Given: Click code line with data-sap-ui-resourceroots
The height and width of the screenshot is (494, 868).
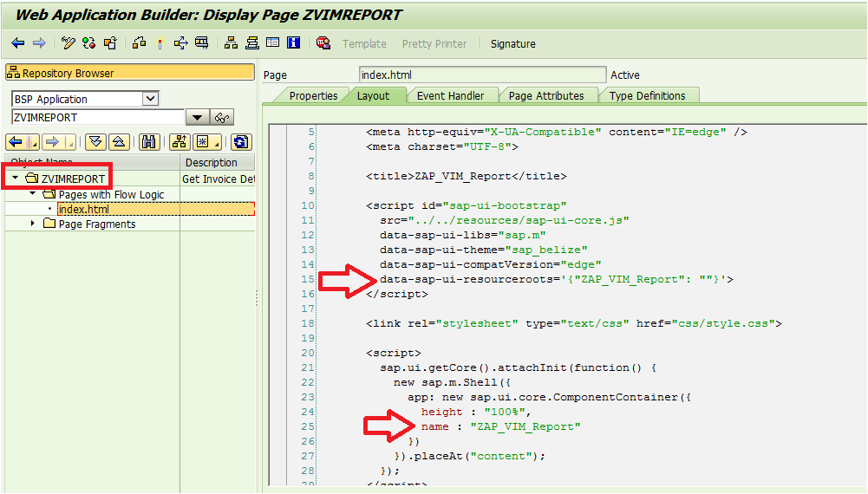Looking at the screenshot, I should pos(557,279).
